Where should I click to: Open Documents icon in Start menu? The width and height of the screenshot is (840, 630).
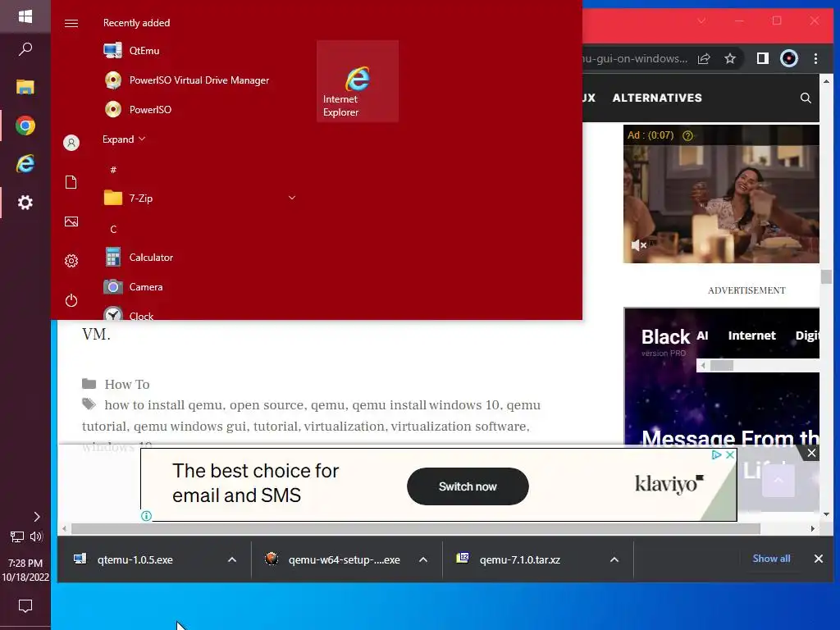[71, 182]
